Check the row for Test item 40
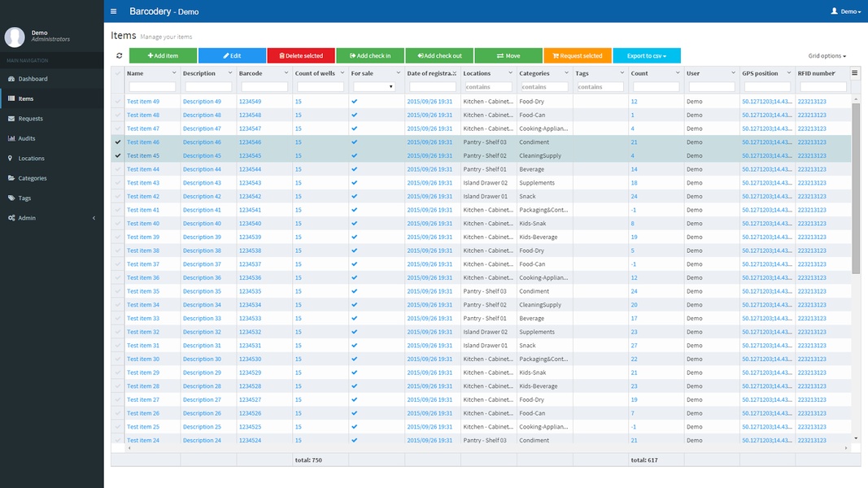Screen dimensions: 868x488 tap(117, 224)
